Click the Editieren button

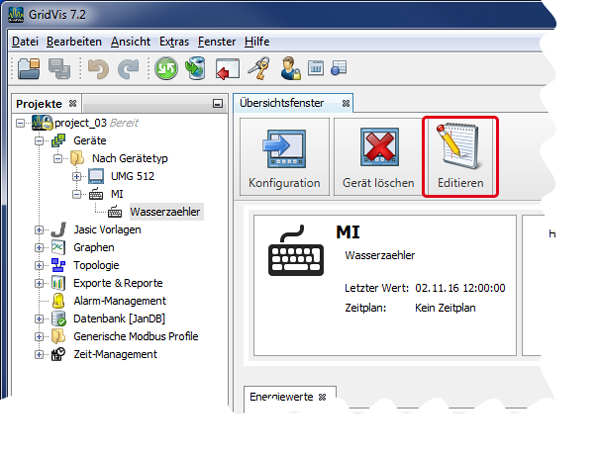click(460, 157)
